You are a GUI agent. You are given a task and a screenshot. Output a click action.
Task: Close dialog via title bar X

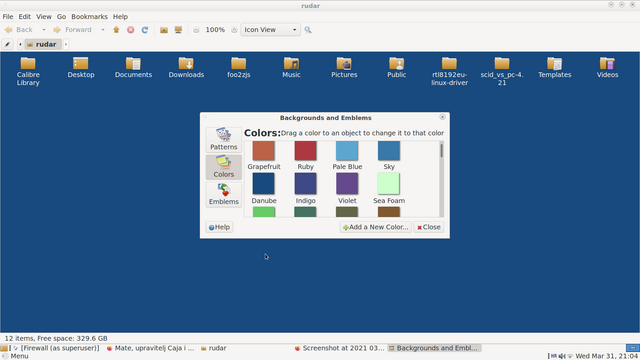pyautogui.click(x=442, y=117)
